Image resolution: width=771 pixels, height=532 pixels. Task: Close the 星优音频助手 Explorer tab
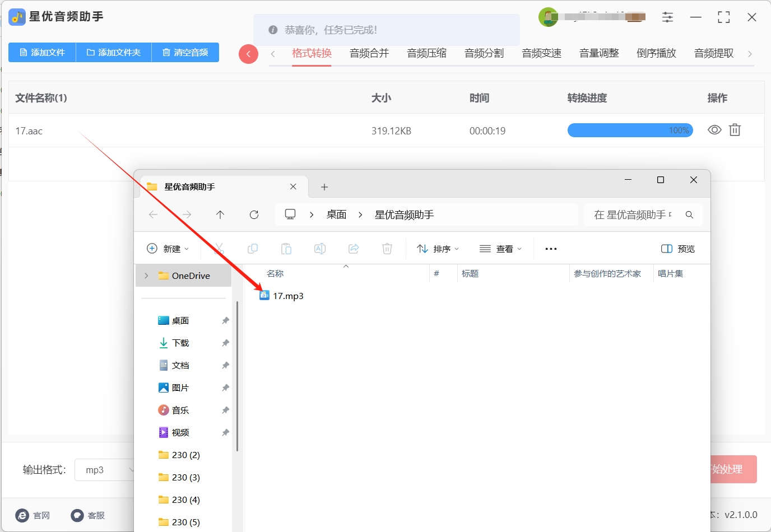tap(293, 186)
